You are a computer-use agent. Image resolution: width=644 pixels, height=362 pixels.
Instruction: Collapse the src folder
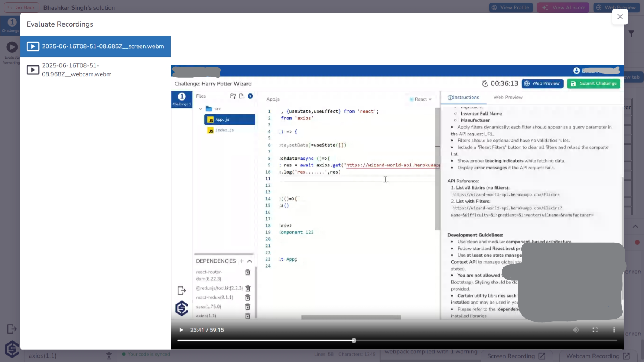[x=201, y=109]
